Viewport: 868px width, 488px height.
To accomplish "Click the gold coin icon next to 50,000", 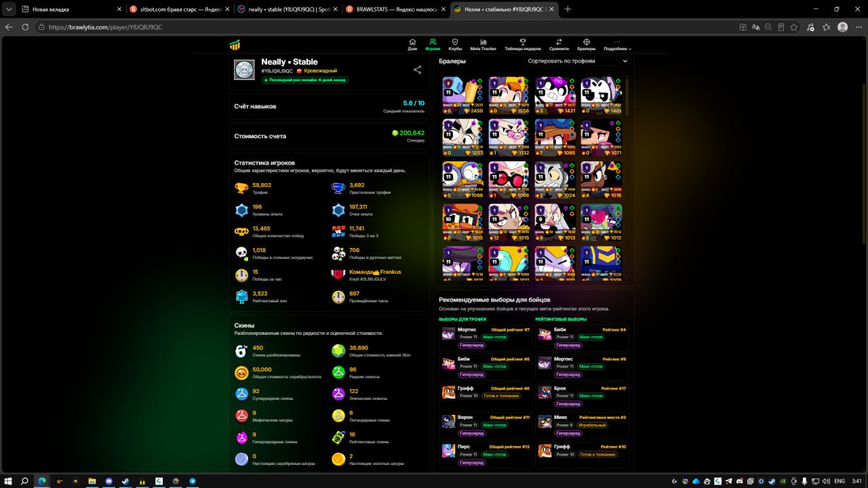I will click(x=241, y=373).
